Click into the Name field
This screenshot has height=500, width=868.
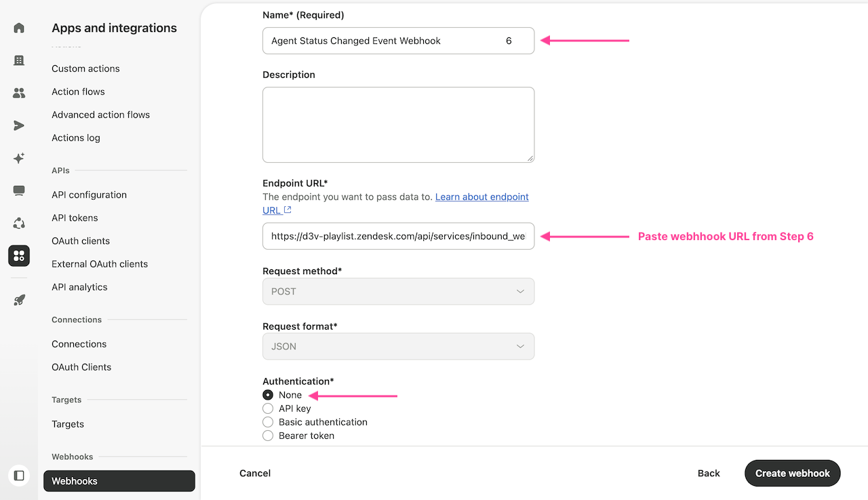click(x=398, y=41)
